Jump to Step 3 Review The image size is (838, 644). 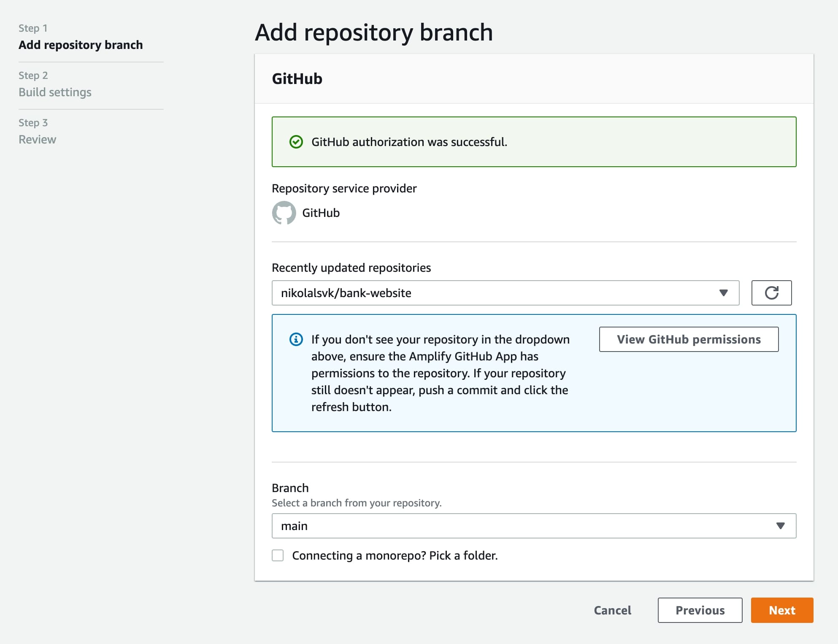tap(37, 139)
